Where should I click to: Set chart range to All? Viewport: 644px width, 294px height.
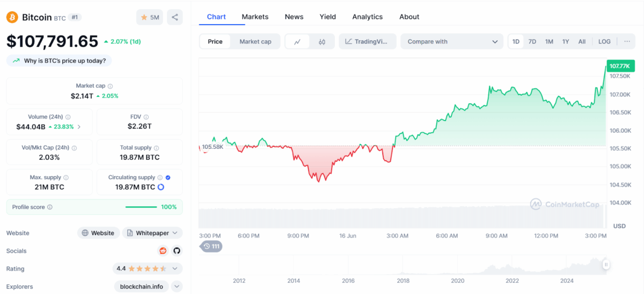582,41
